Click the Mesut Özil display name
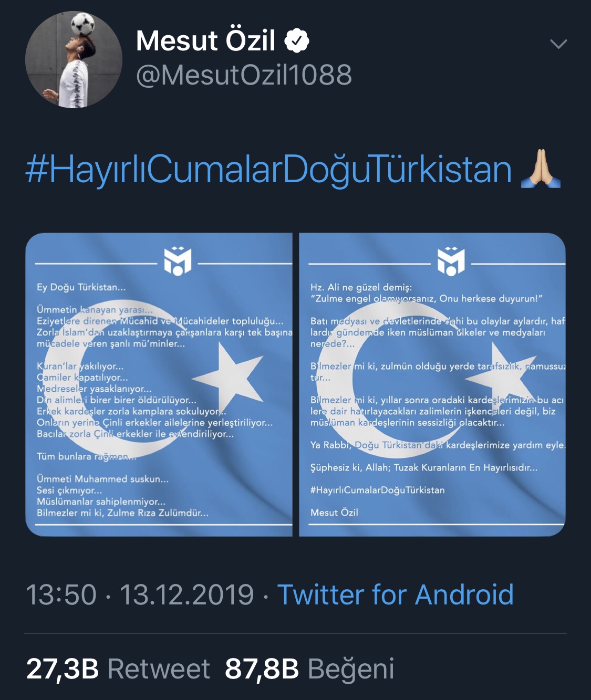 [205, 40]
